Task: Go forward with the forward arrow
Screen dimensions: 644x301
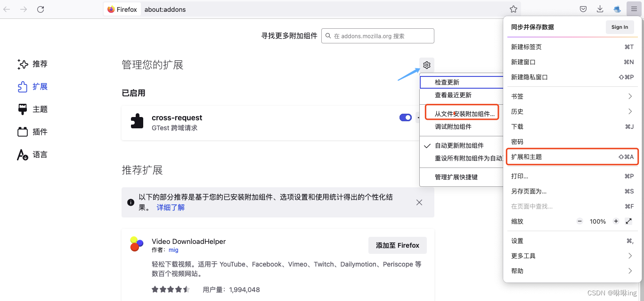Action: click(x=24, y=9)
